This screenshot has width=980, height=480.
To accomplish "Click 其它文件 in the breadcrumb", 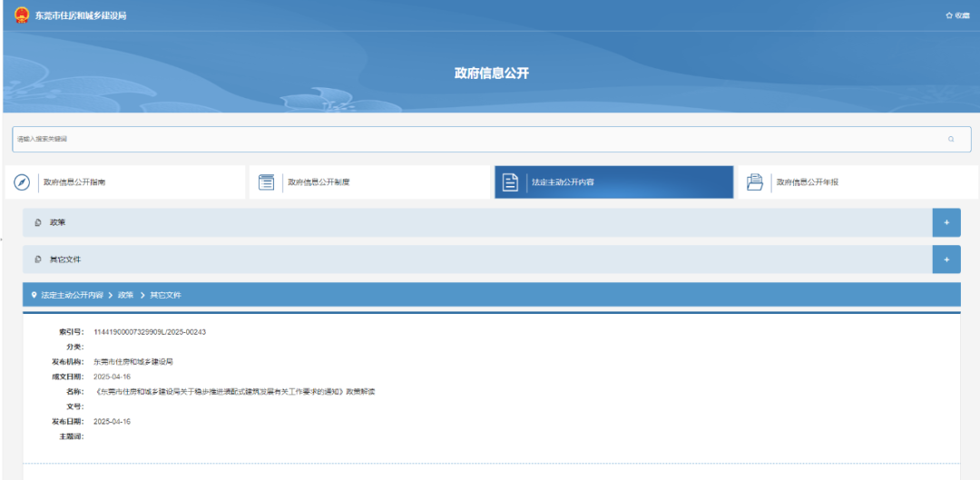I will [x=165, y=296].
